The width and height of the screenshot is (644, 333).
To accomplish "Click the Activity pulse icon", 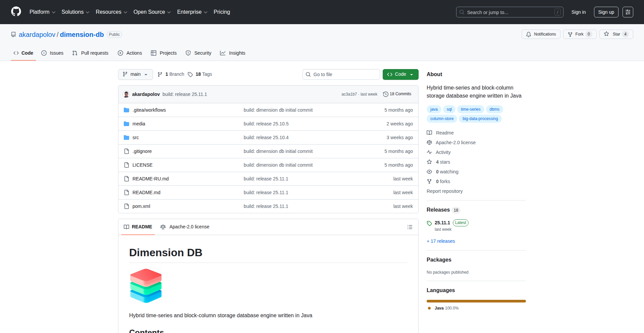I will coord(430,152).
